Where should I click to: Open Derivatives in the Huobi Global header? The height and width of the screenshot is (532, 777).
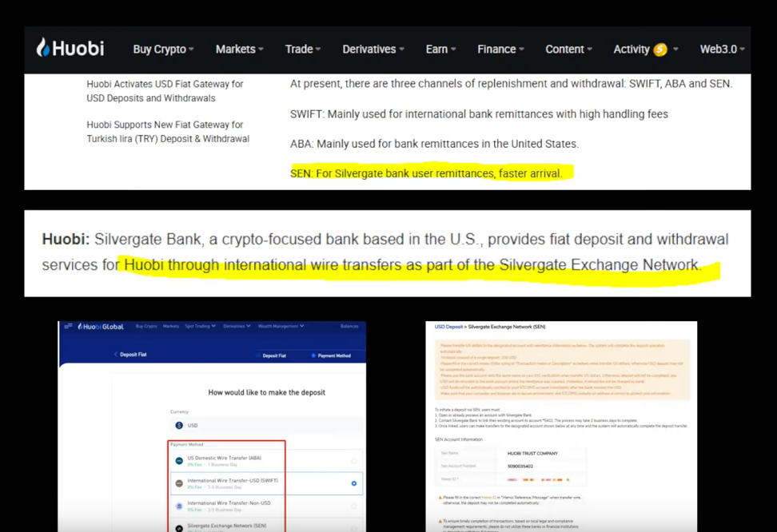tap(237, 326)
